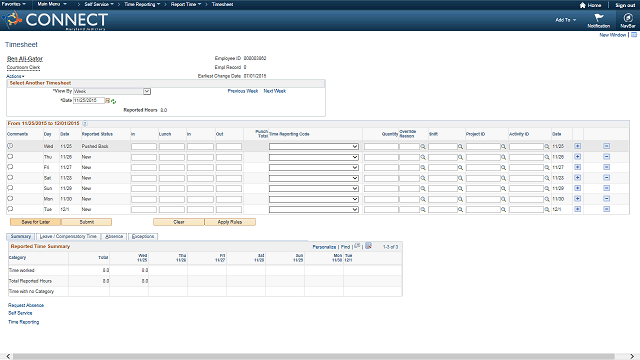Click the Save for Later button
The image size is (640, 360).
click(36, 222)
